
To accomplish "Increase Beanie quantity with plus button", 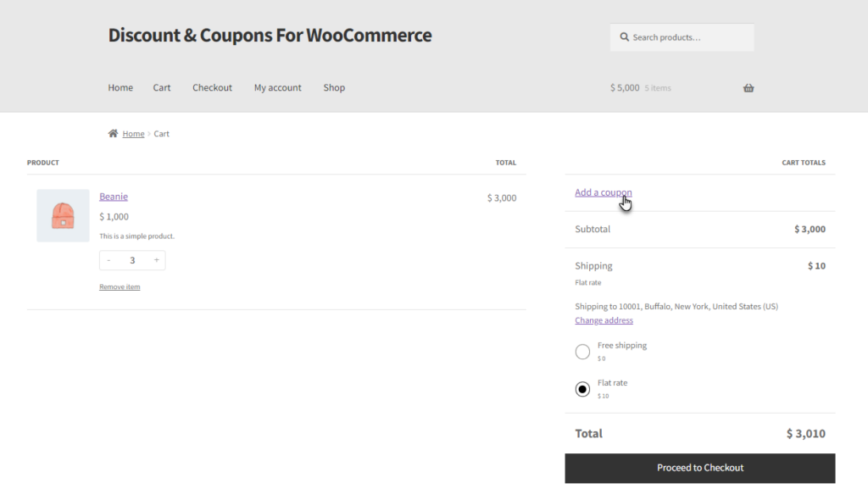I will 157,260.
